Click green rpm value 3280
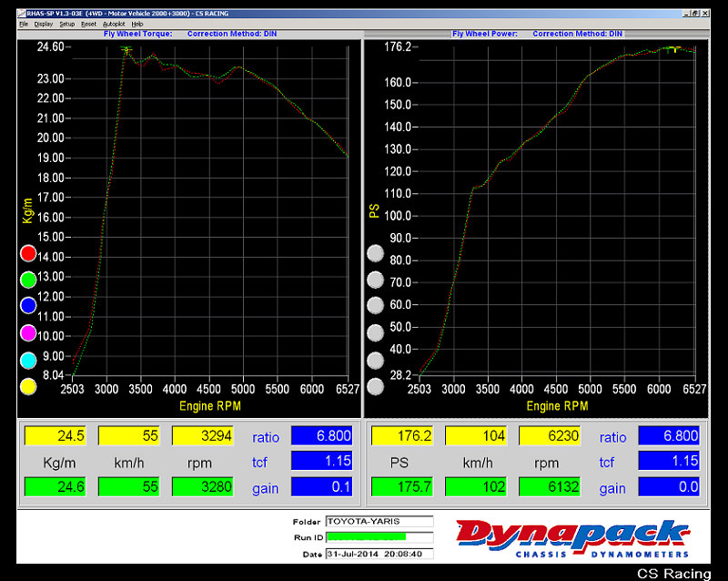This screenshot has width=728, height=581. point(202,486)
